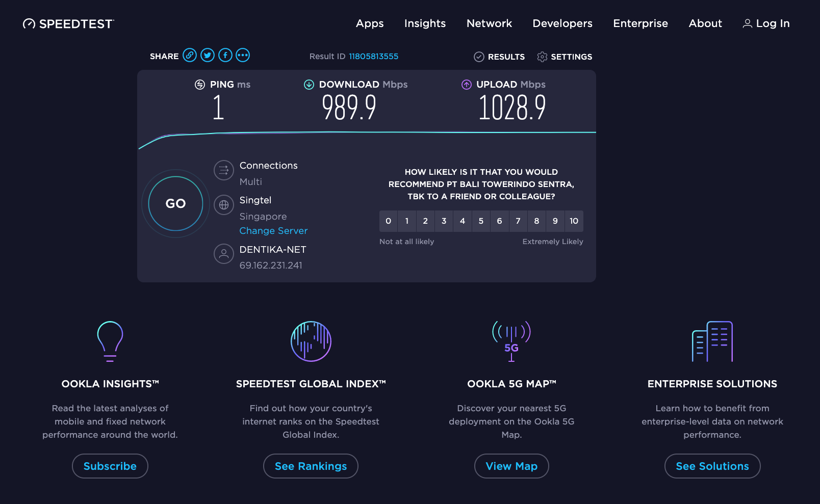Click ENTERPRISE SOLUTIONS heading
This screenshot has height=504, width=820.
pyautogui.click(x=712, y=384)
